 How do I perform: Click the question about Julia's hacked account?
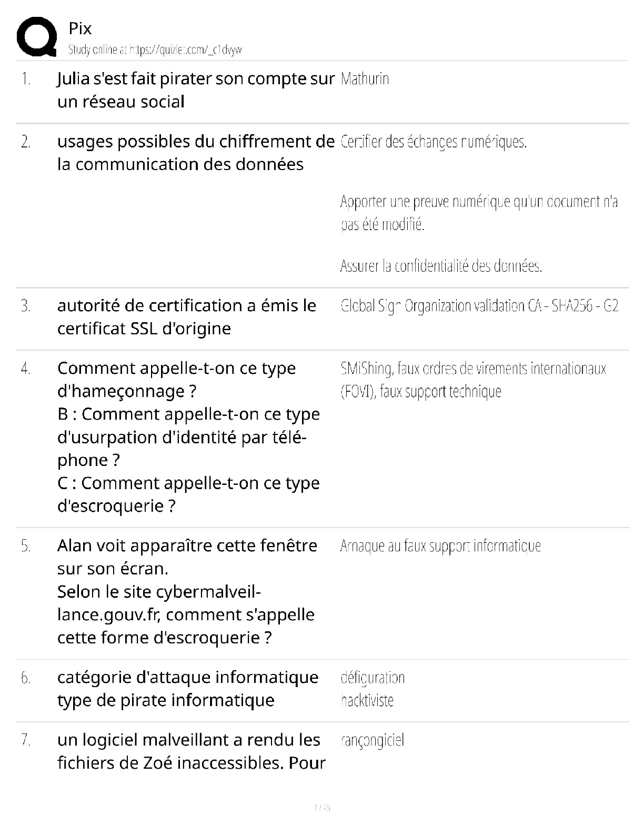pyautogui.click(x=195, y=90)
